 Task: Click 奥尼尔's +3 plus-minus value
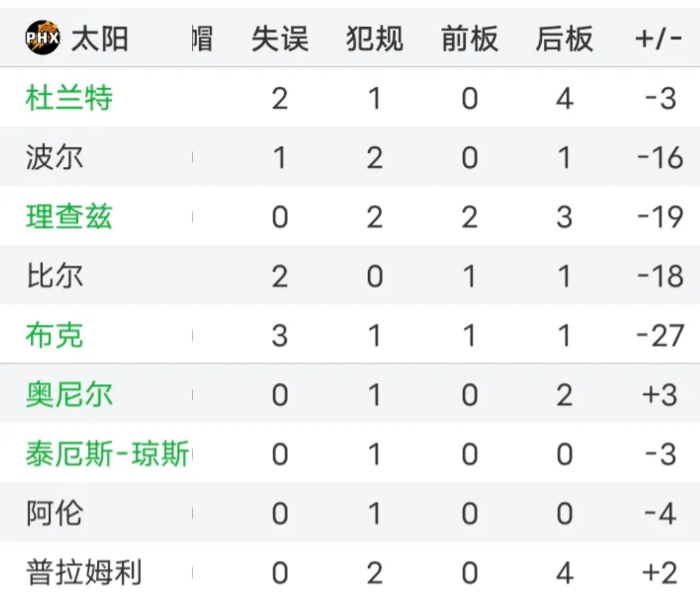click(x=660, y=395)
